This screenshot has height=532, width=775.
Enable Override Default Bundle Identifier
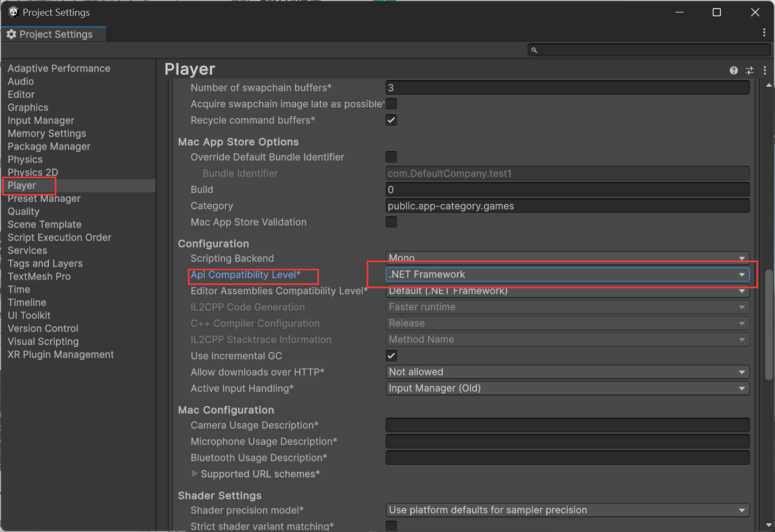(391, 157)
